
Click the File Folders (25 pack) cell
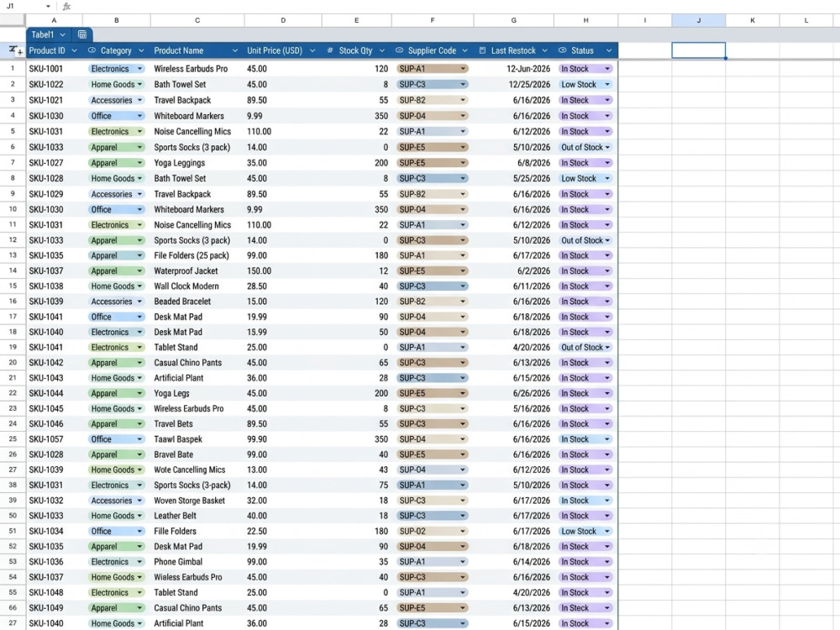(197, 255)
